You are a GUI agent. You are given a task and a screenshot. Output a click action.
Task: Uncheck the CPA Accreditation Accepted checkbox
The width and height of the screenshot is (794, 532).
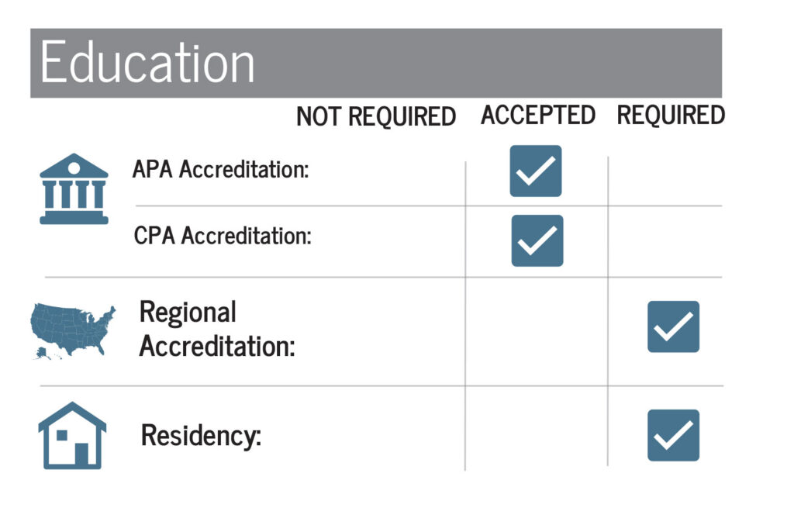tap(537, 240)
